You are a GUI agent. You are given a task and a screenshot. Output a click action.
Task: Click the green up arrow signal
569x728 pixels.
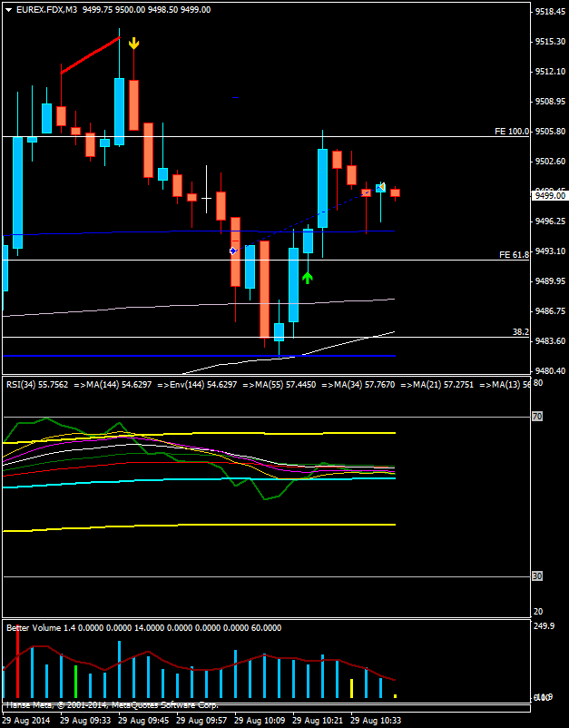click(308, 277)
